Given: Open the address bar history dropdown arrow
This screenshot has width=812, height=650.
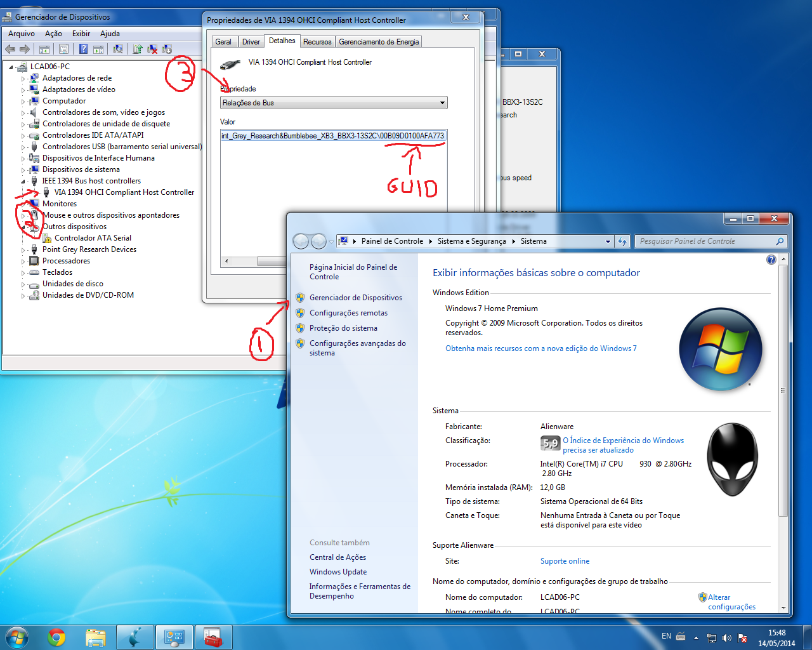Looking at the screenshot, I should pyautogui.click(x=608, y=241).
